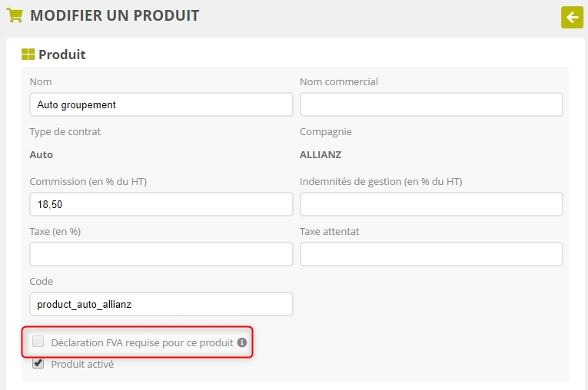Select the Commission field showing 18,50
The width and height of the screenshot is (588, 390).
click(x=161, y=204)
